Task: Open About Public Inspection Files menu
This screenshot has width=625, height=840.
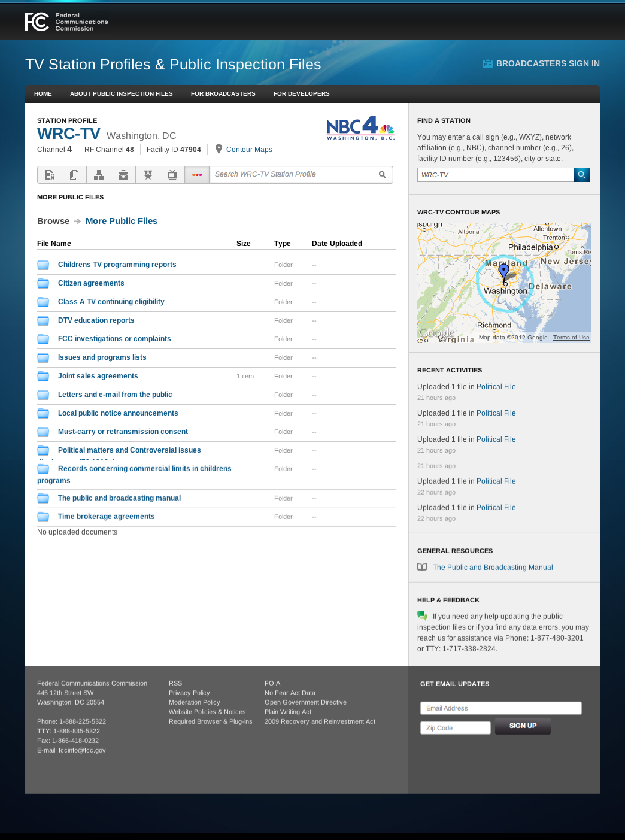Action: coord(122,94)
